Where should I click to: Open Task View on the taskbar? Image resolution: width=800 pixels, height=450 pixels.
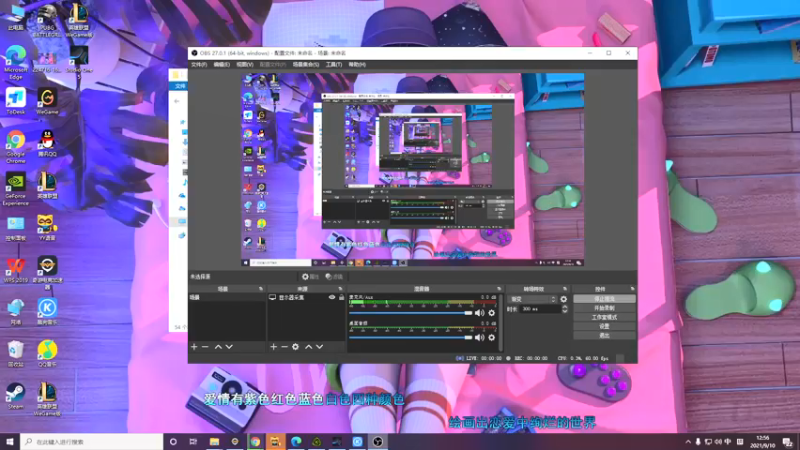pos(193,441)
